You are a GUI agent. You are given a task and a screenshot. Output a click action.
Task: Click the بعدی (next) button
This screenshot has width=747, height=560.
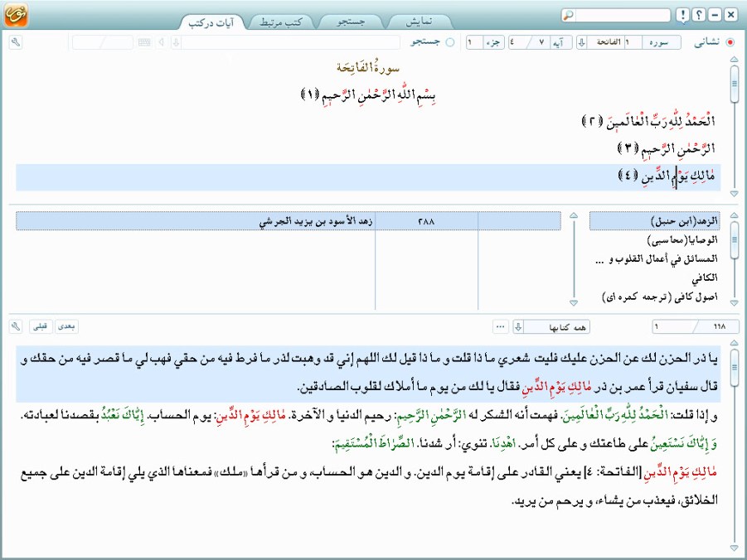pyautogui.click(x=66, y=326)
